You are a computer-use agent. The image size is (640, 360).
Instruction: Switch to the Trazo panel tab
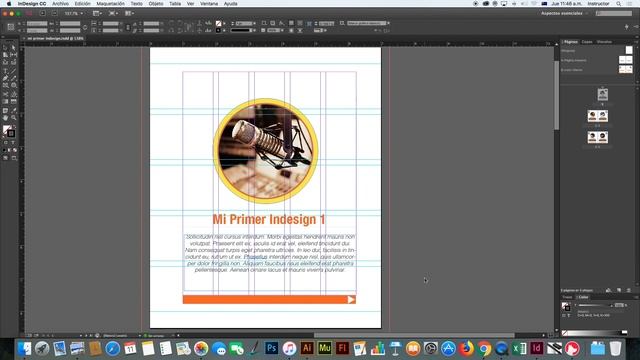pyautogui.click(x=567, y=297)
